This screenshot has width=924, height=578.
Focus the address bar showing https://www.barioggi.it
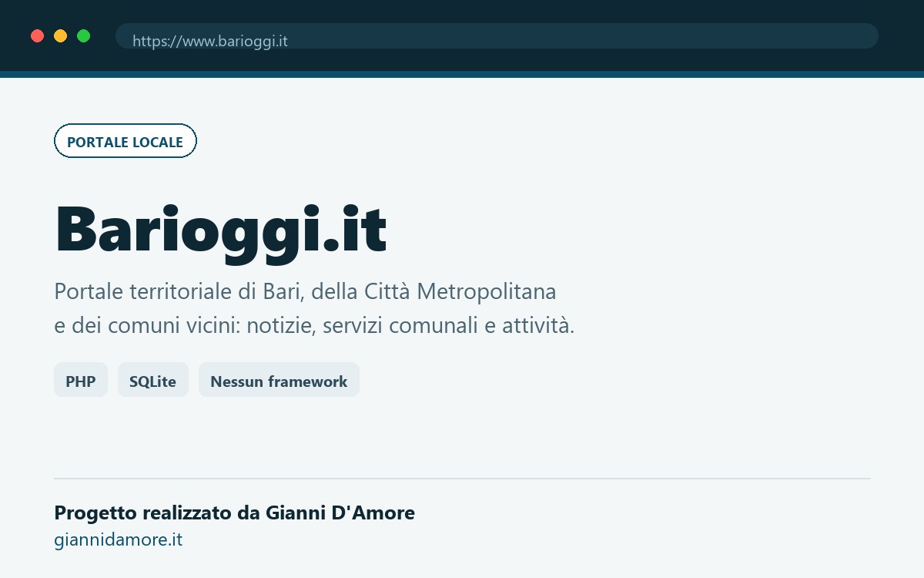pyautogui.click(x=497, y=35)
